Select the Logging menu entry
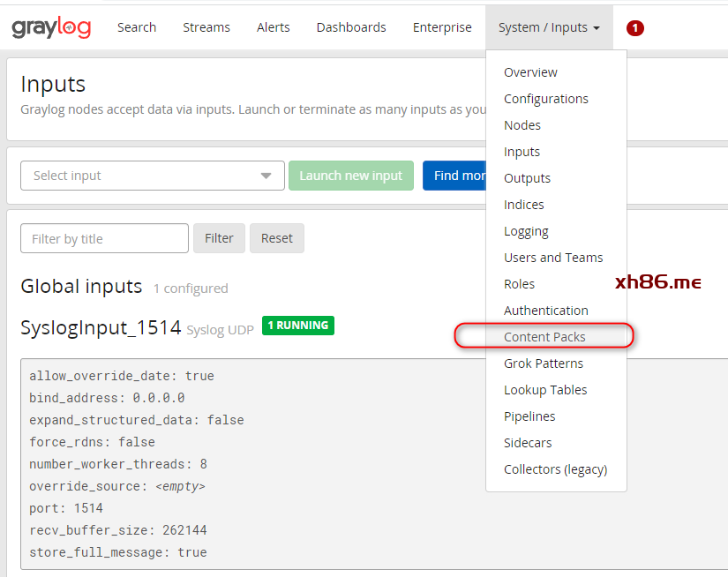The height and width of the screenshot is (577, 728). click(x=526, y=231)
